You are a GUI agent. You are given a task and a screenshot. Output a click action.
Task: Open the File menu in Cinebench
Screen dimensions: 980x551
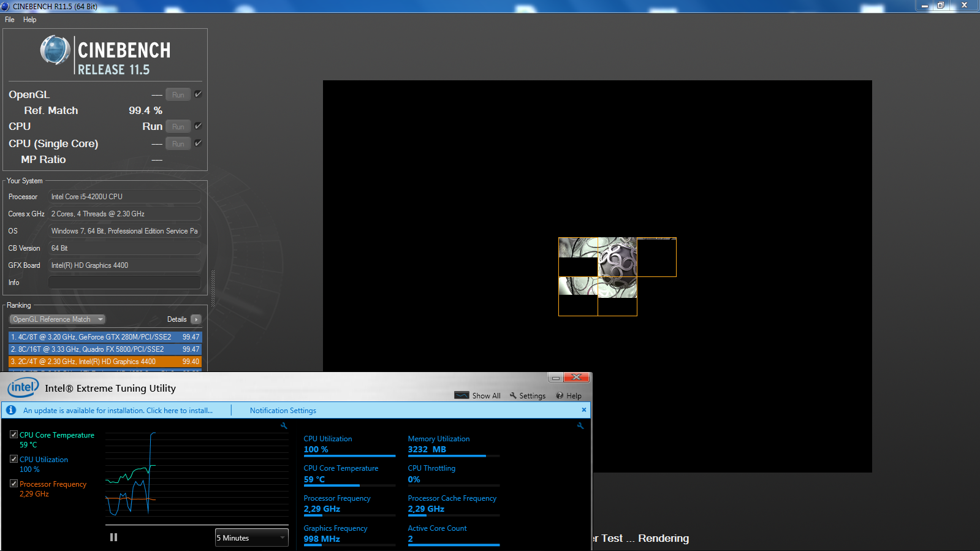[x=9, y=20]
